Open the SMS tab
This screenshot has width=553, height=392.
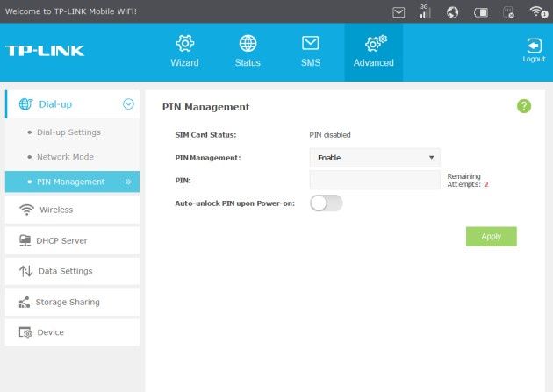311,52
